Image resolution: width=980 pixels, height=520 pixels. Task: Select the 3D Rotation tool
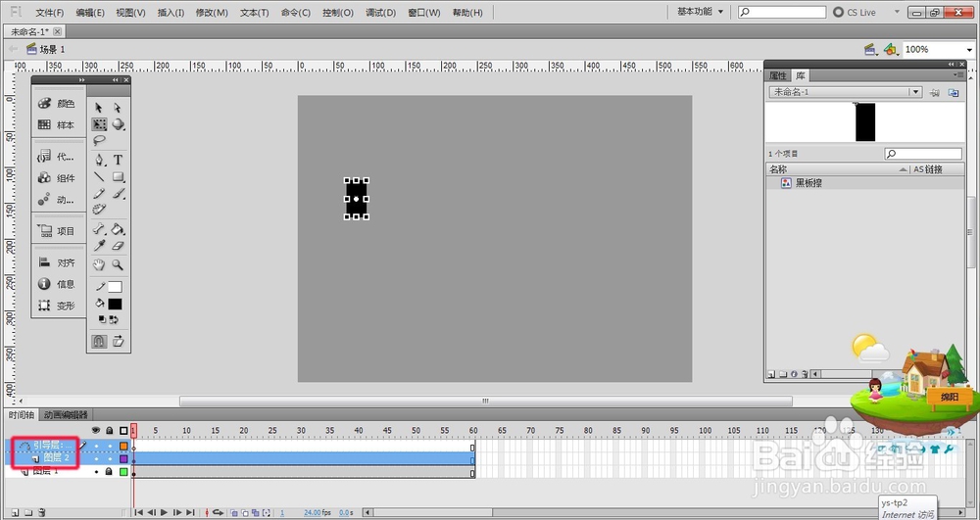coord(118,124)
